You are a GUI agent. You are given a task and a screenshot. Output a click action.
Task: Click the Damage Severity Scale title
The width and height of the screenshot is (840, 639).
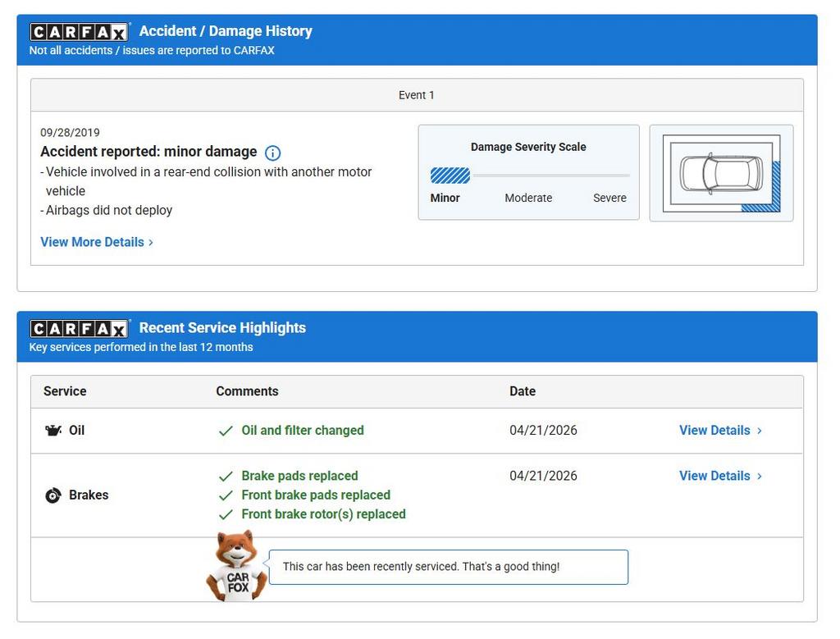point(528,147)
